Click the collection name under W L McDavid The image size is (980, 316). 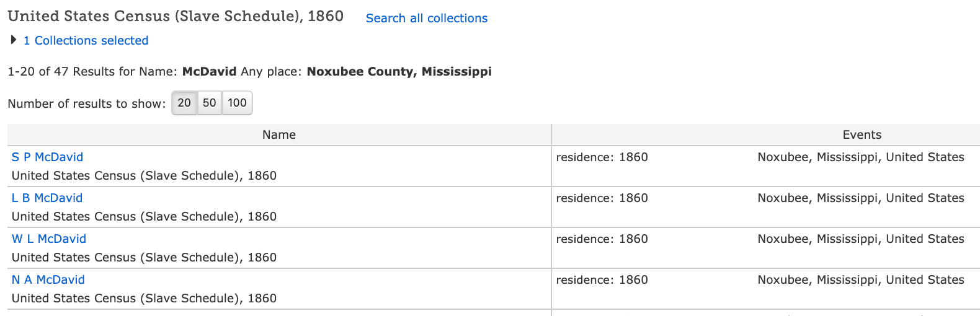tap(144, 258)
